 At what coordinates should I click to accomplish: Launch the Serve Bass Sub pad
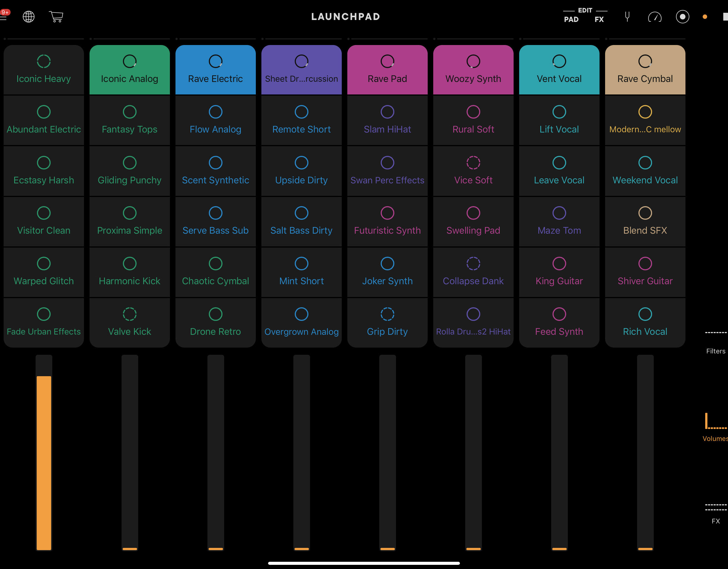(215, 221)
